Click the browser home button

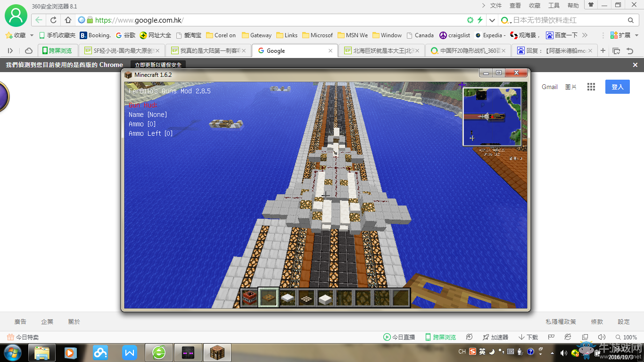pyautogui.click(x=68, y=20)
